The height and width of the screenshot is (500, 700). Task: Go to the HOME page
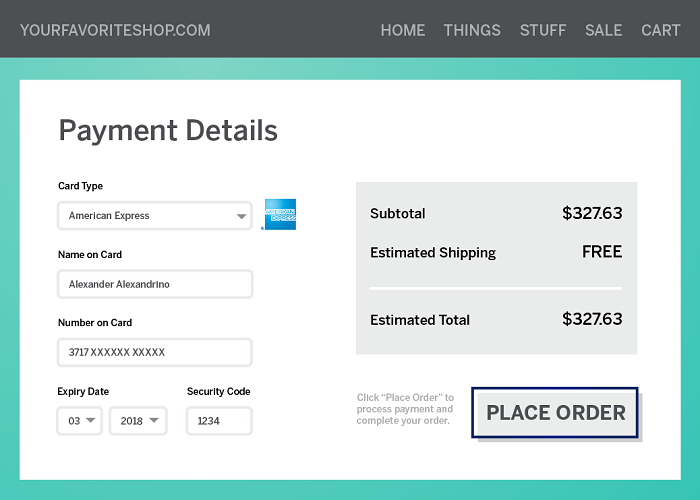coord(403,30)
